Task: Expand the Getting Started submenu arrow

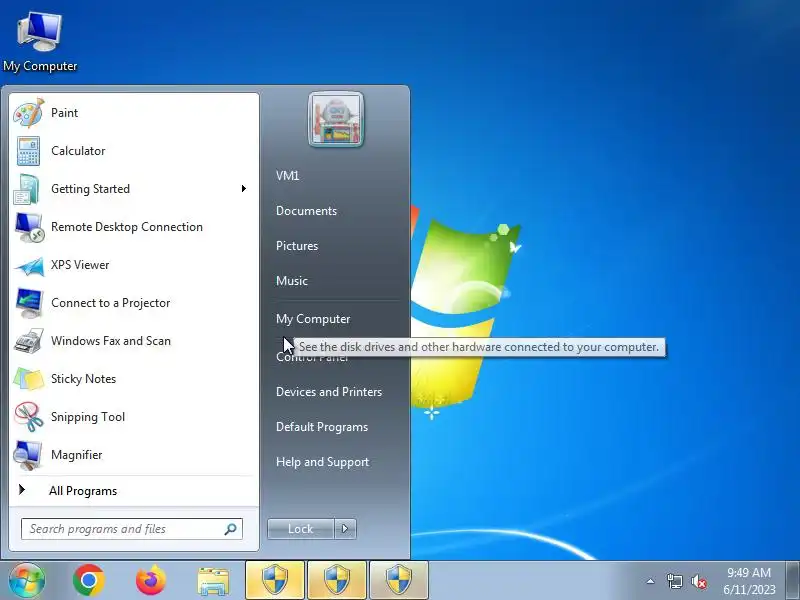Action: pos(244,189)
